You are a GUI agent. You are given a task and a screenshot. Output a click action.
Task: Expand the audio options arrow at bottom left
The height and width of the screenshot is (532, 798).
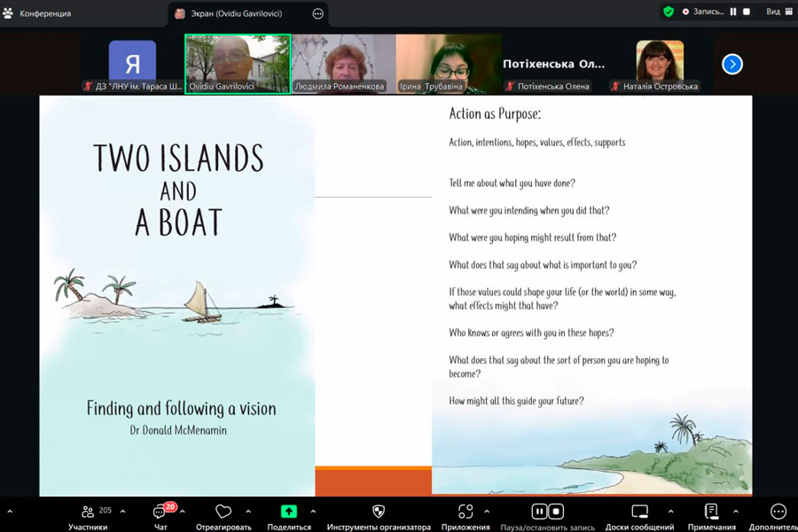10,511
